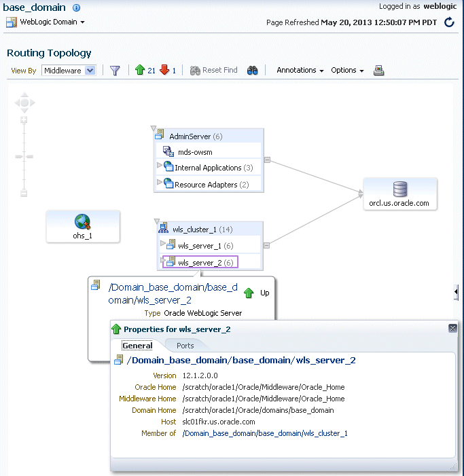Screen dimensions: 464x476
Task: Select the AdminServer node header
Action: 209,136
